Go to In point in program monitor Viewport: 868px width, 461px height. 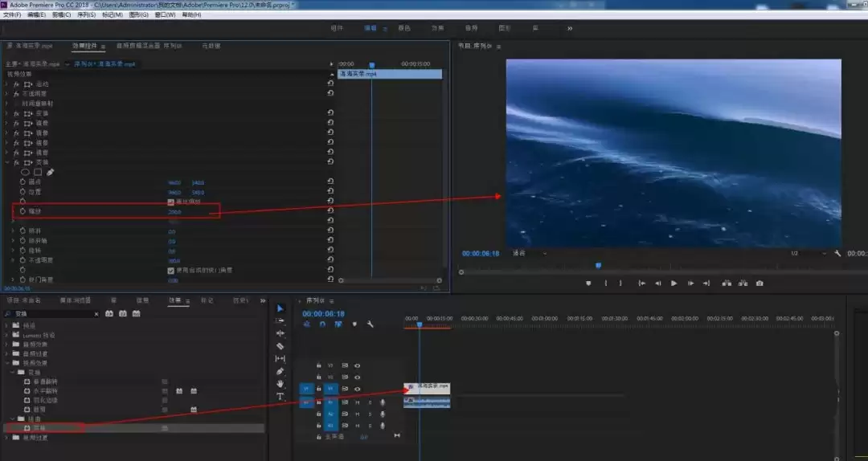(641, 283)
